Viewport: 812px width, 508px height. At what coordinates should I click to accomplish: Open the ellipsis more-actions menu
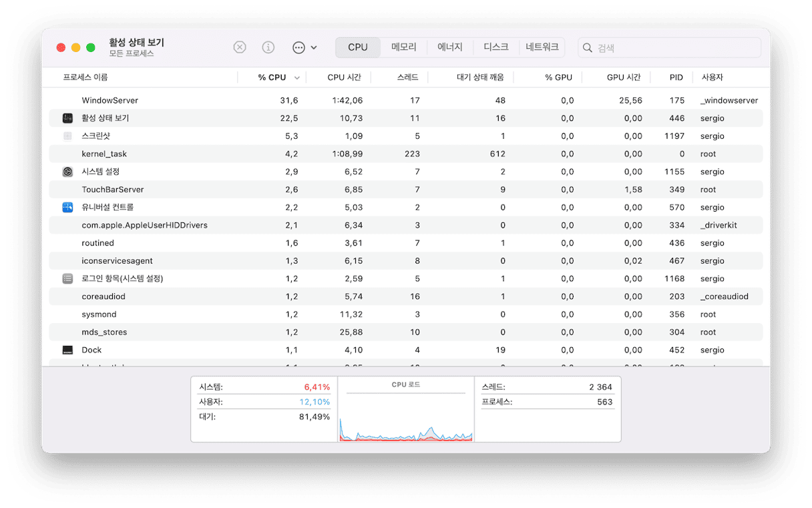[x=304, y=47]
